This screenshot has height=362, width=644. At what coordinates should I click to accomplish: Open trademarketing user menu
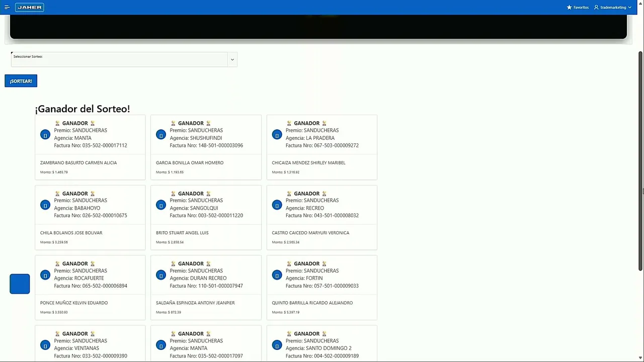(613, 8)
